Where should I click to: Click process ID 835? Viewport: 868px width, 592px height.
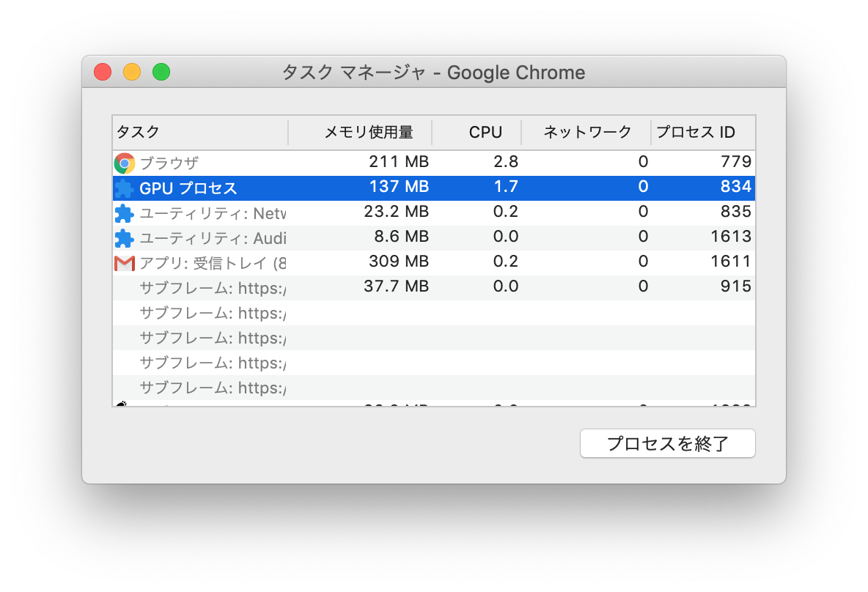pyautogui.click(x=736, y=211)
